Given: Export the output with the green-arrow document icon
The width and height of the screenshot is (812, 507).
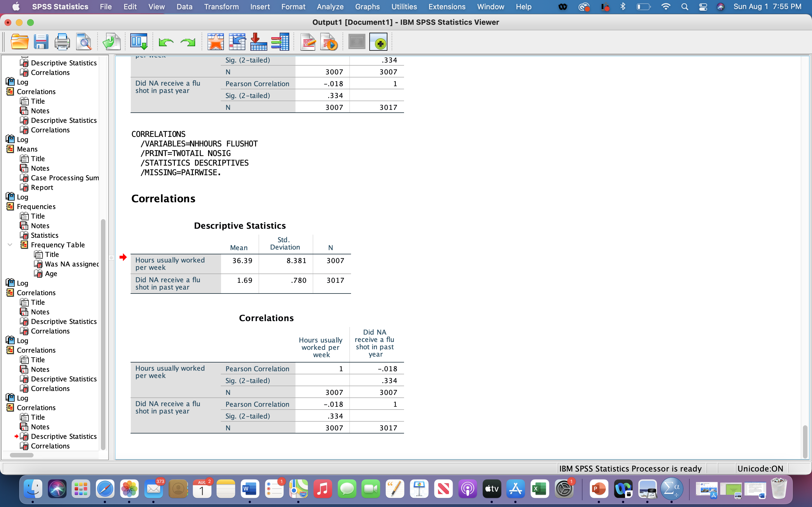Looking at the screenshot, I should (111, 42).
